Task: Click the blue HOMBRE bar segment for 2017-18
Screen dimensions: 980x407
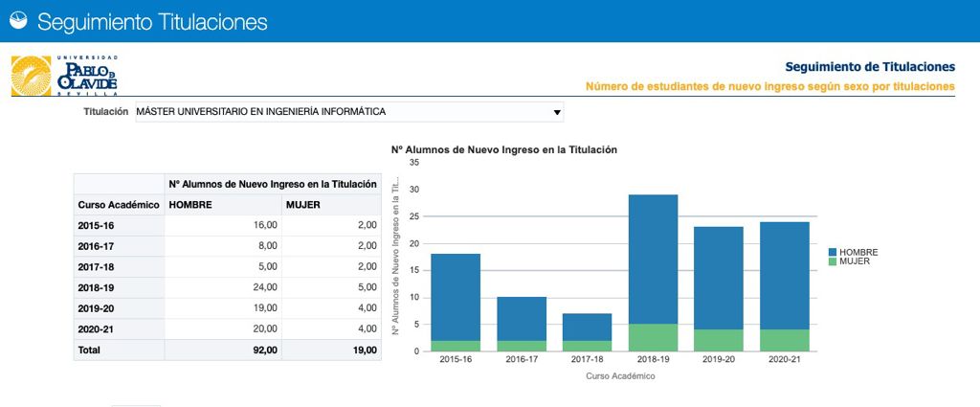Action: [587, 327]
